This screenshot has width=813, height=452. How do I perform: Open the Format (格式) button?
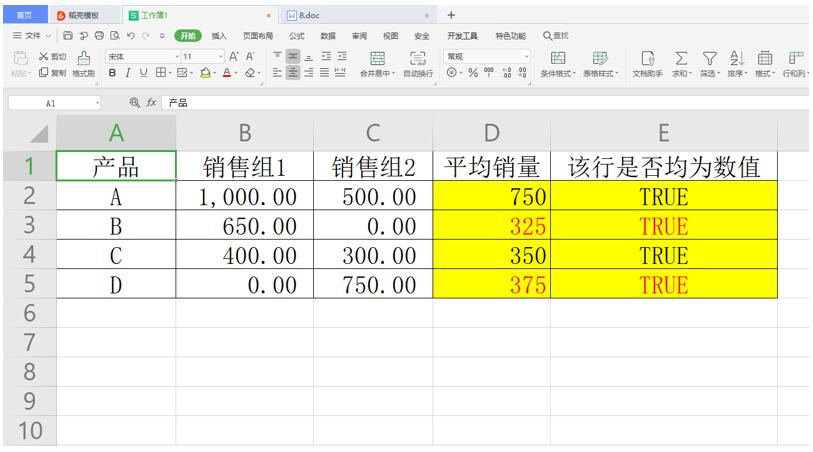tap(764, 64)
